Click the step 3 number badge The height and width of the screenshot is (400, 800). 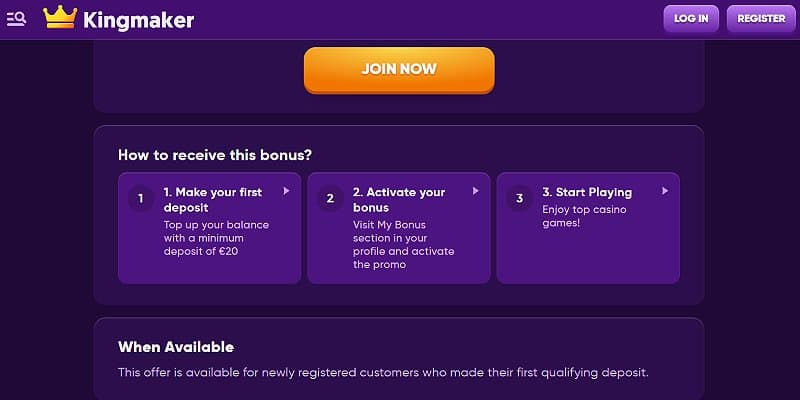click(519, 198)
